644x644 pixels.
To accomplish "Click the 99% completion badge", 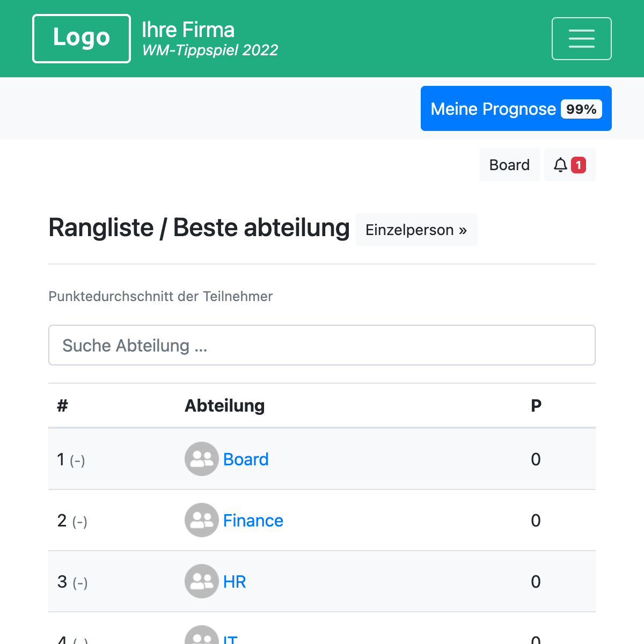I will pyautogui.click(x=582, y=108).
